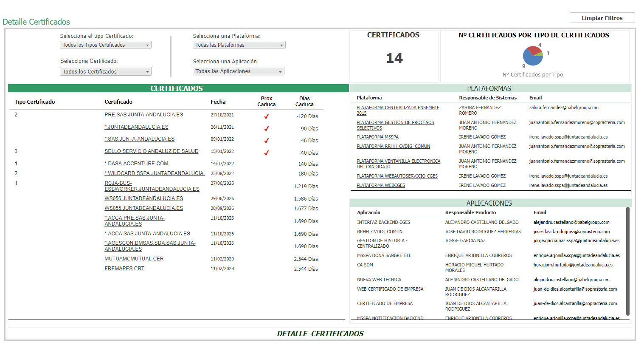The width and height of the screenshot is (644, 348).
Task: Open PLATAFORMA CENTRALIZADA ENSEMBLE 2015 link
Action: [x=398, y=110]
